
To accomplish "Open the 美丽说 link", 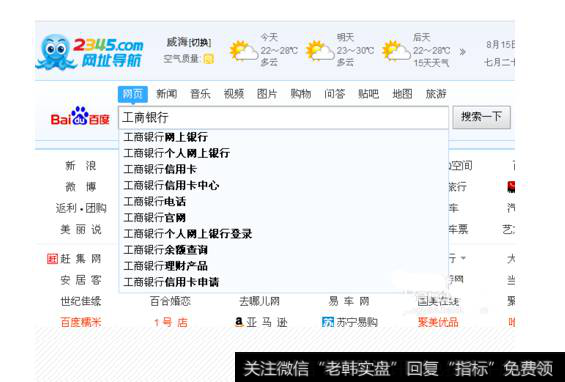I will click(x=81, y=230).
